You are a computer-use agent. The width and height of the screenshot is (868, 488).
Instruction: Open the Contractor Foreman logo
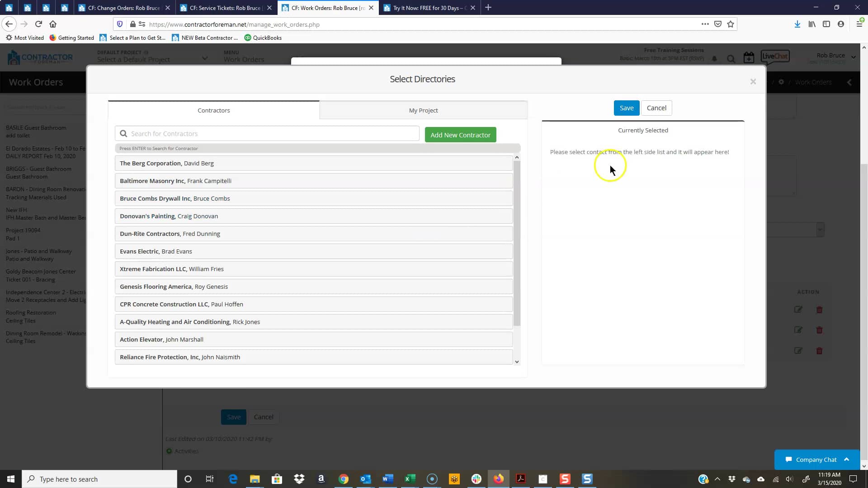[x=40, y=57]
